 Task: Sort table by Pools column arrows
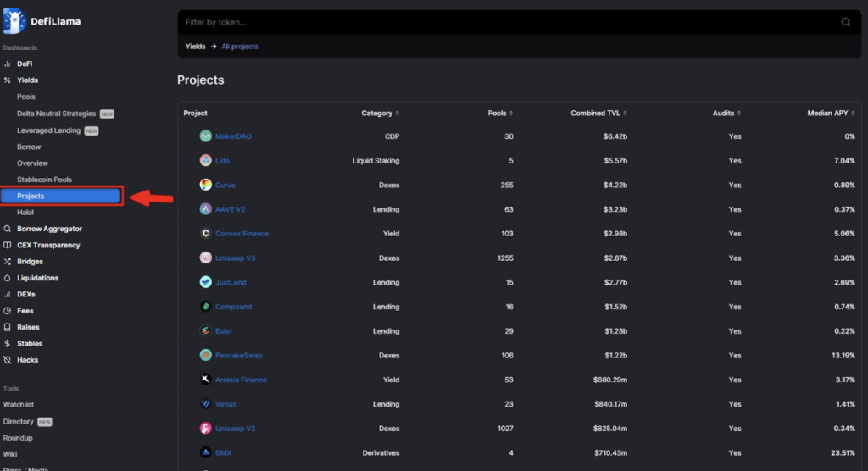coord(511,113)
